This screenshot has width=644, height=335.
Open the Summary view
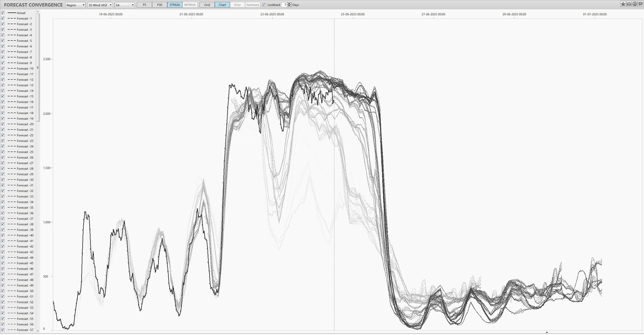253,5
